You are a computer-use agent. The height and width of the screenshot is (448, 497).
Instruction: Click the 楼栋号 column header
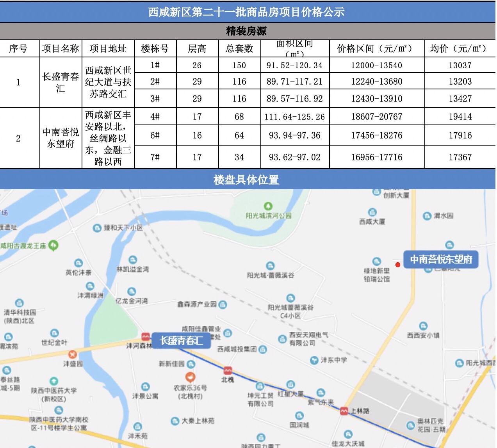click(155, 49)
